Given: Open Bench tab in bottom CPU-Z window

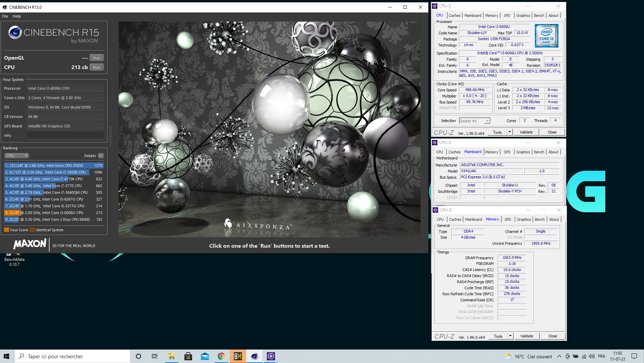Looking at the screenshot, I should coord(540,219).
